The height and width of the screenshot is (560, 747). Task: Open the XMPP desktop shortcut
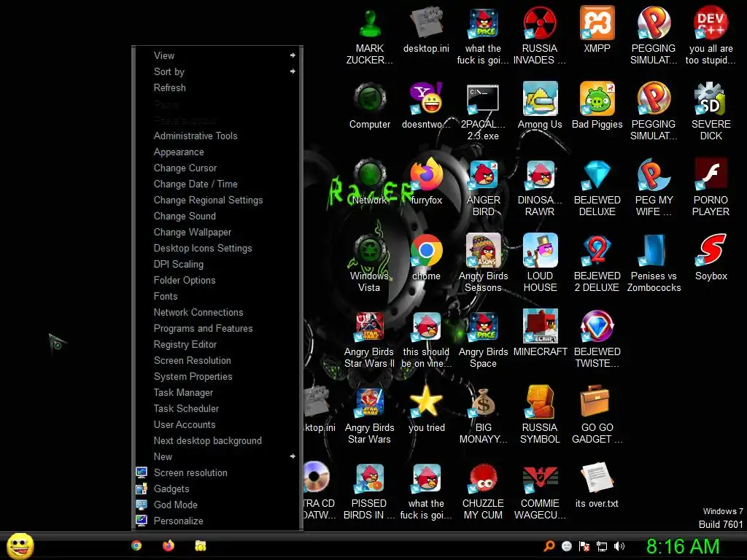(597, 30)
